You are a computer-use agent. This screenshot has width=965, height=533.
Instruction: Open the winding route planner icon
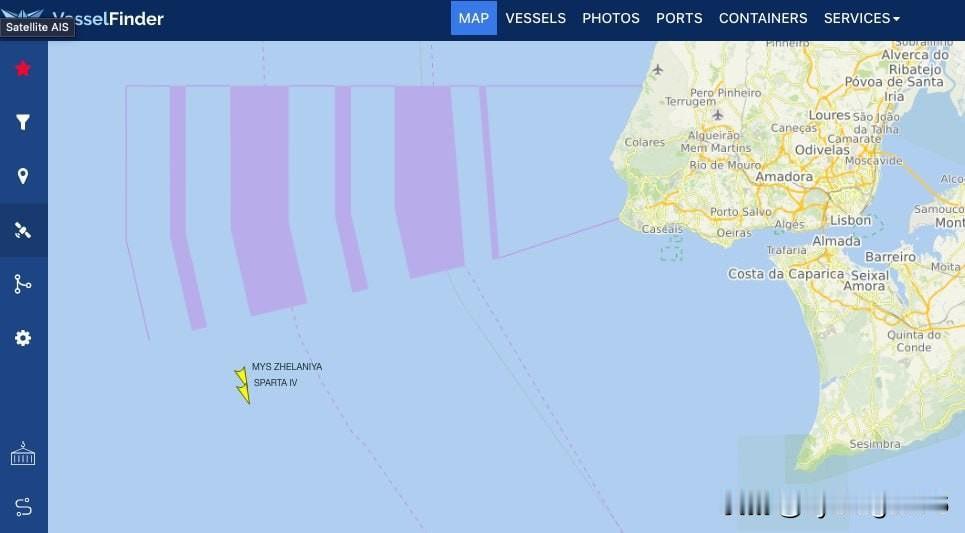tap(23, 507)
